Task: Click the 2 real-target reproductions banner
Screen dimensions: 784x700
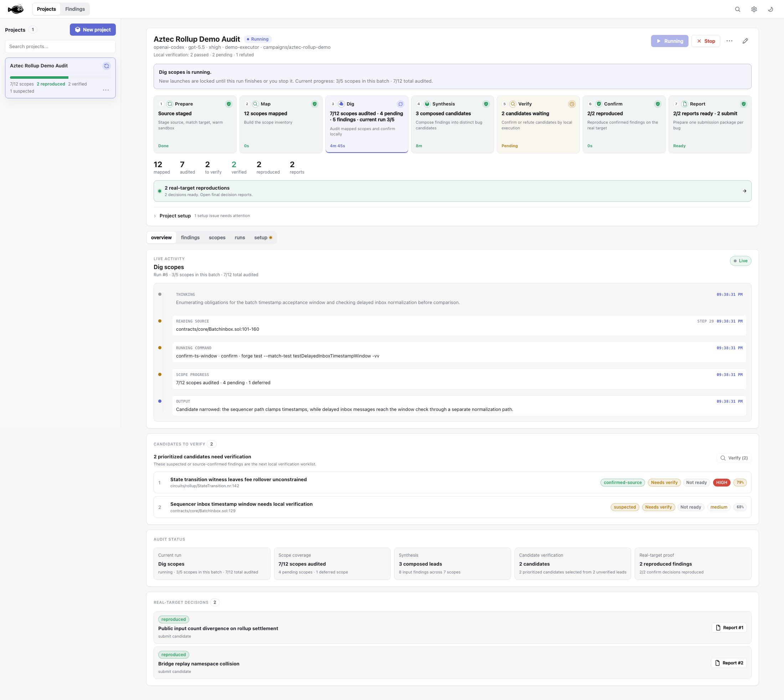Action: click(452, 191)
